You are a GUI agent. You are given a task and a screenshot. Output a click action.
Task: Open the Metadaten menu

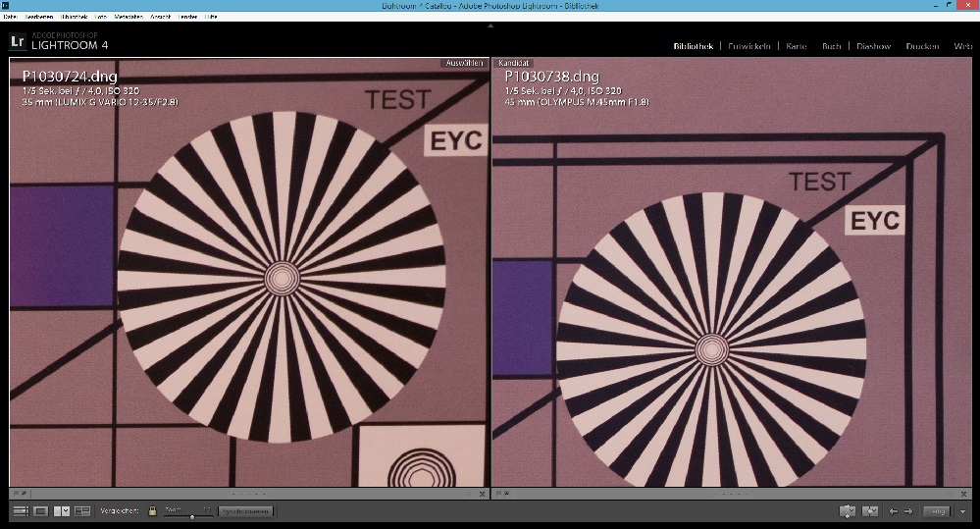129,17
